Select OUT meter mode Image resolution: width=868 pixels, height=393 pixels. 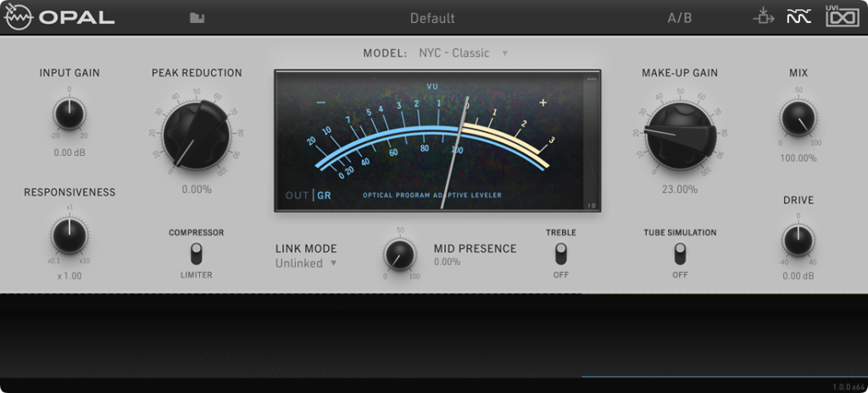pos(298,196)
